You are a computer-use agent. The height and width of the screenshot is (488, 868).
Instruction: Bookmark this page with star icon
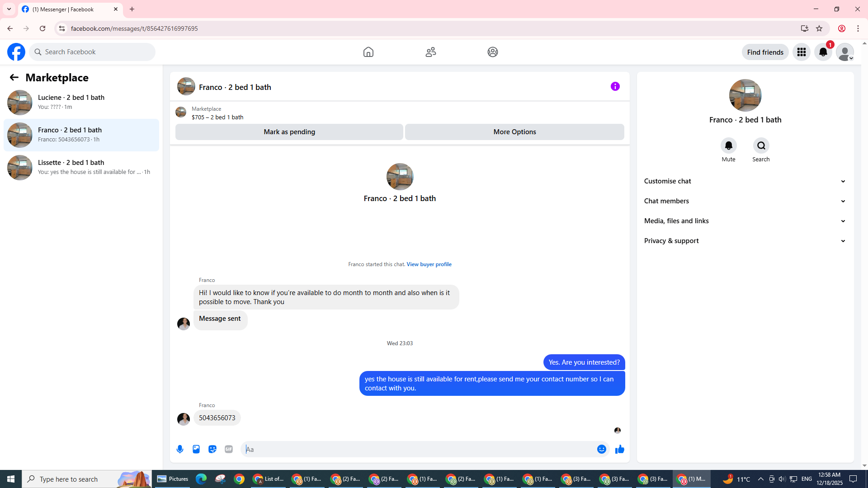tap(819, 28)
